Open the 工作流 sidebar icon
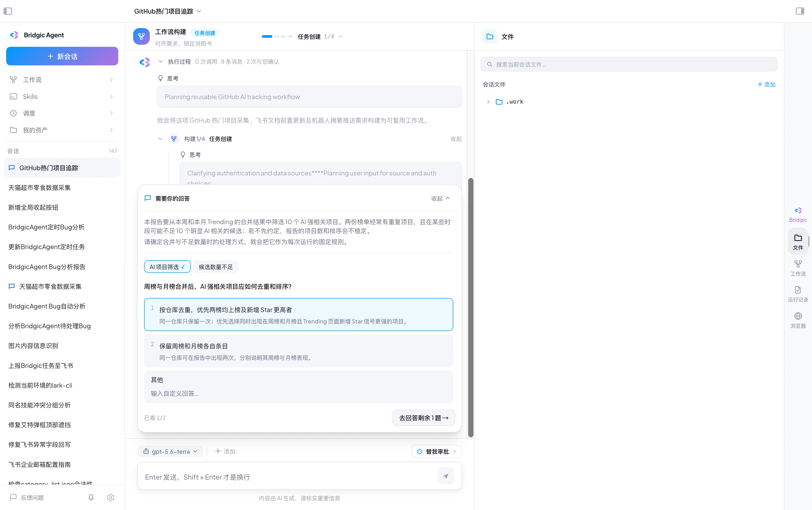This screenshot has width=812, height=510. (13, 80)
